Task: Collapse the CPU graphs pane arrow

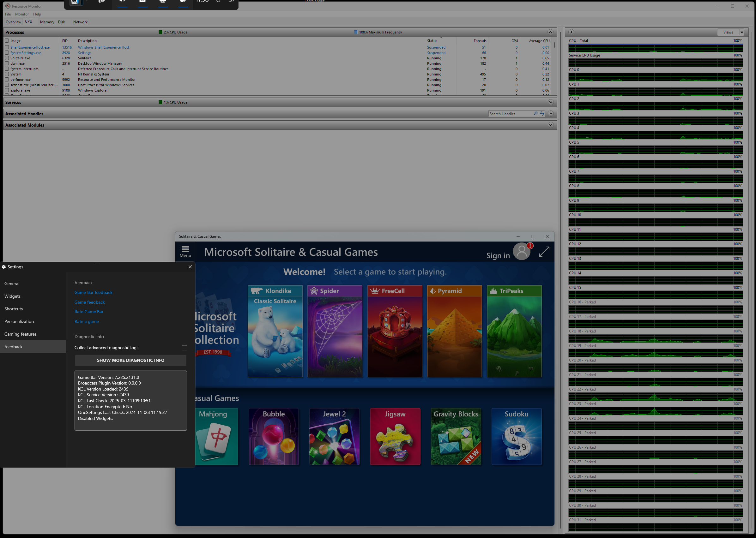Action: [x=571, y=32]
